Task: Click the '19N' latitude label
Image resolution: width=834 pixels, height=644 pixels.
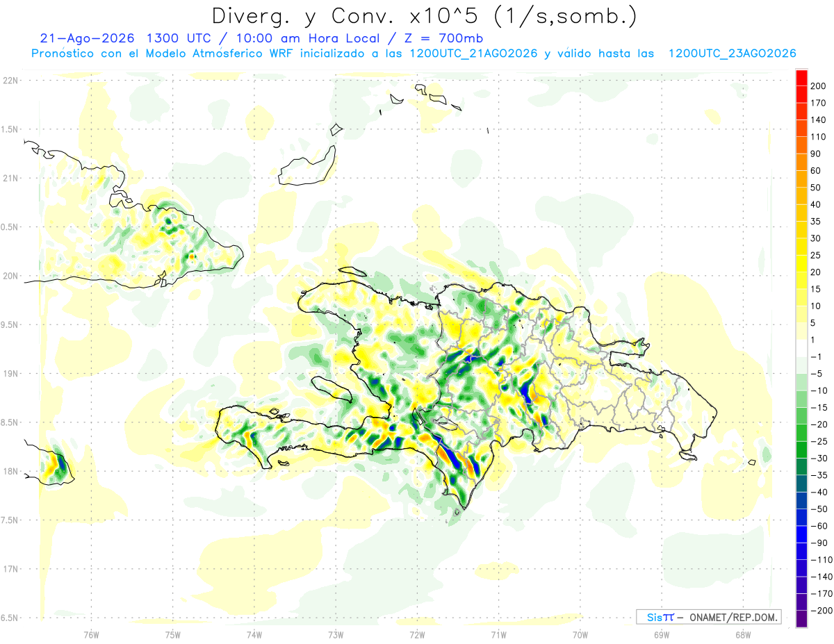Action: pos(11,374)
